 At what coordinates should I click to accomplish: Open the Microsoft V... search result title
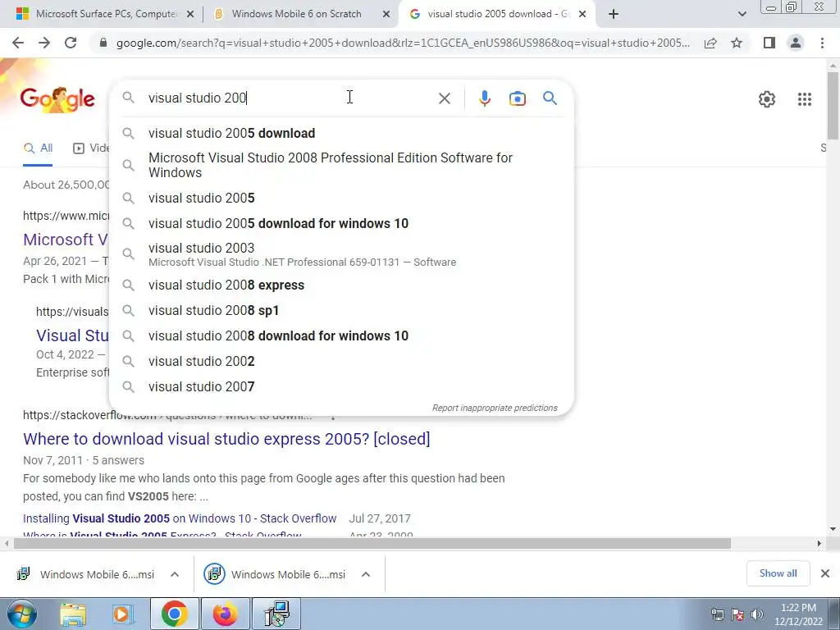coord(66,240)
